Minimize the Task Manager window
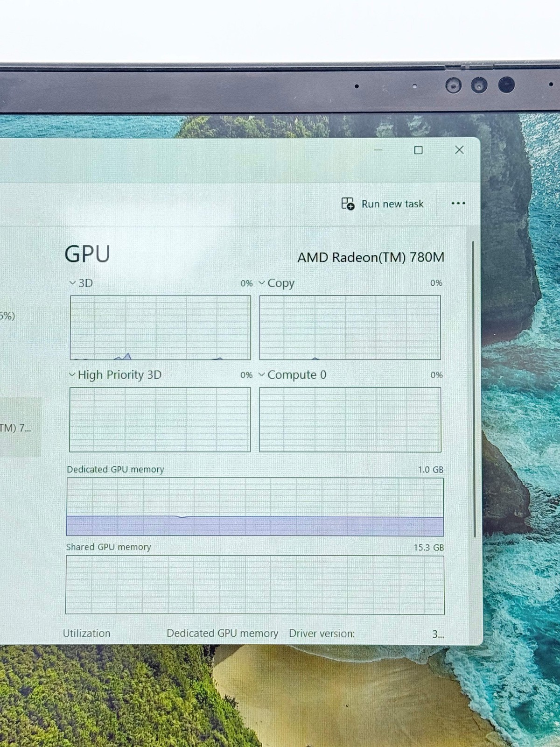The width and height of the screenshot is (560, 747). tap(378, 150)
